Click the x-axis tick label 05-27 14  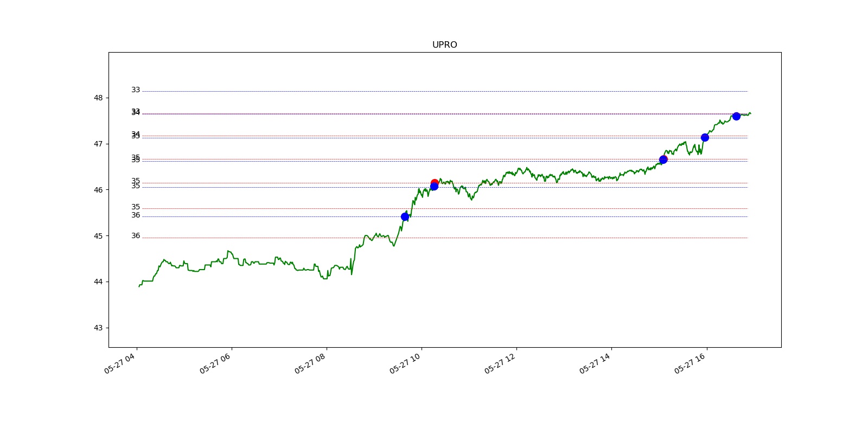point(594,363)
